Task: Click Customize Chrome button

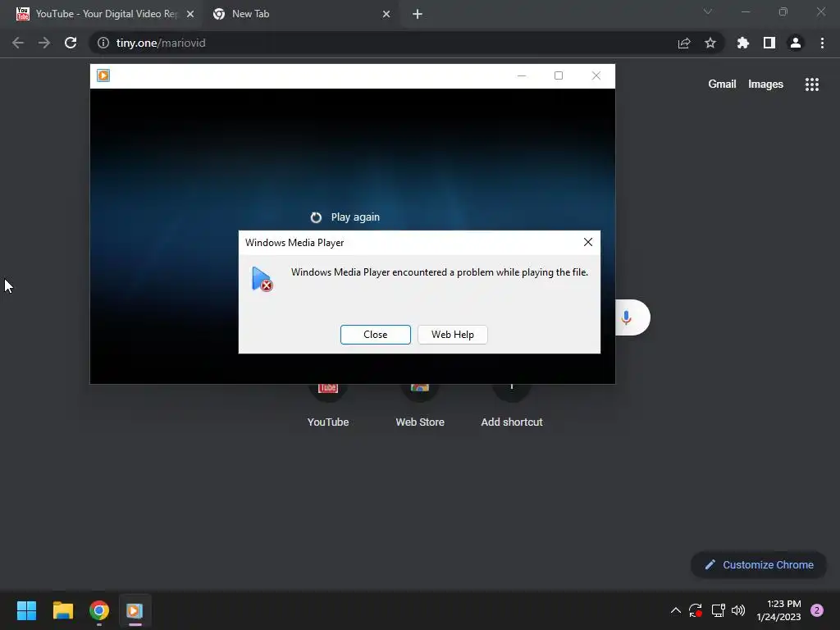Action: [759, 564]
